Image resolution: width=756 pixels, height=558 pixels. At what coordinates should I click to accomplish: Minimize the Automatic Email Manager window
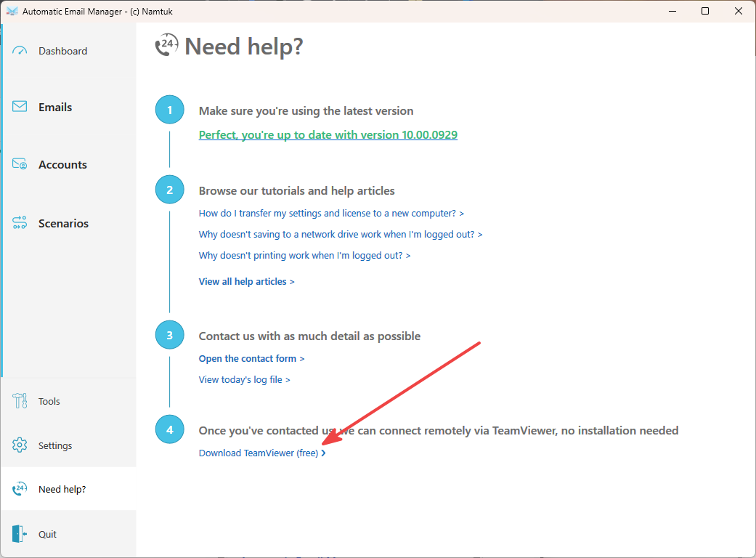[x=672, y=11]
